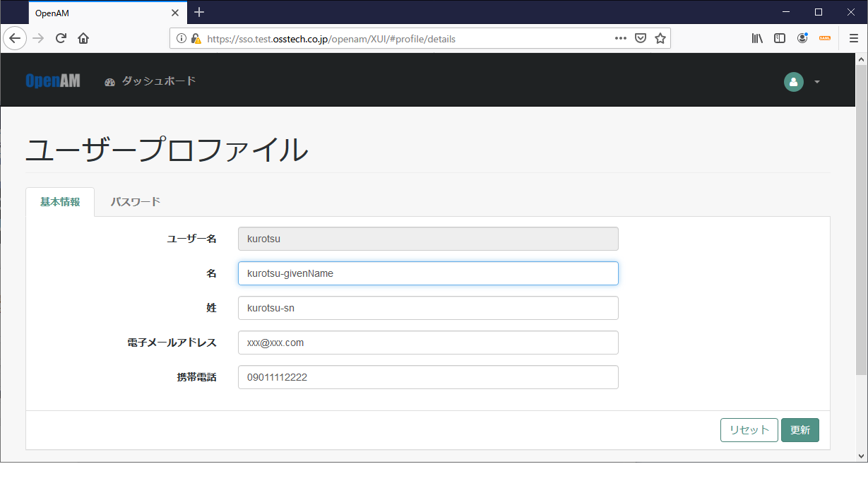The height and width of the screenshot is (488, 868).
Task: Click the green user avatar icon
Action: click(793, 82)
